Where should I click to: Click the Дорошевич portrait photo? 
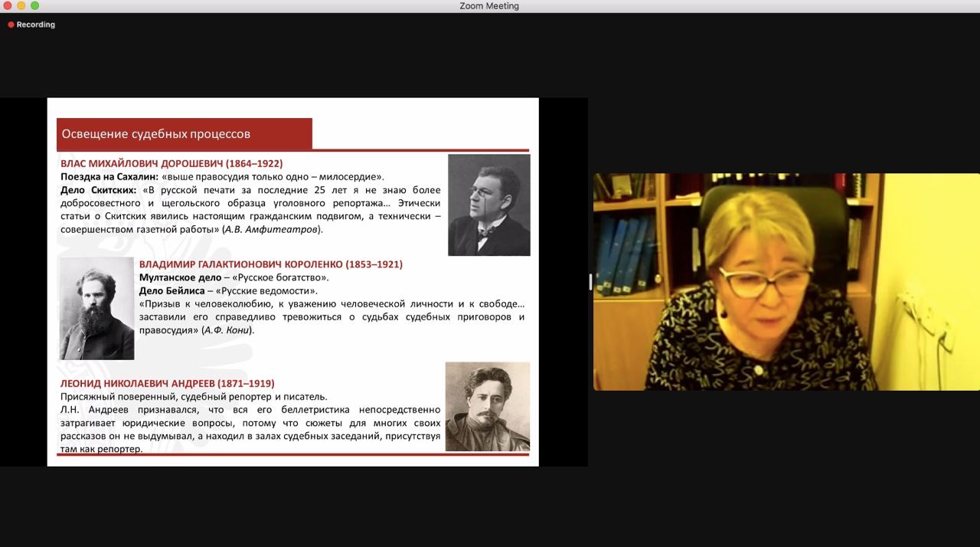[x=489, y=205]
